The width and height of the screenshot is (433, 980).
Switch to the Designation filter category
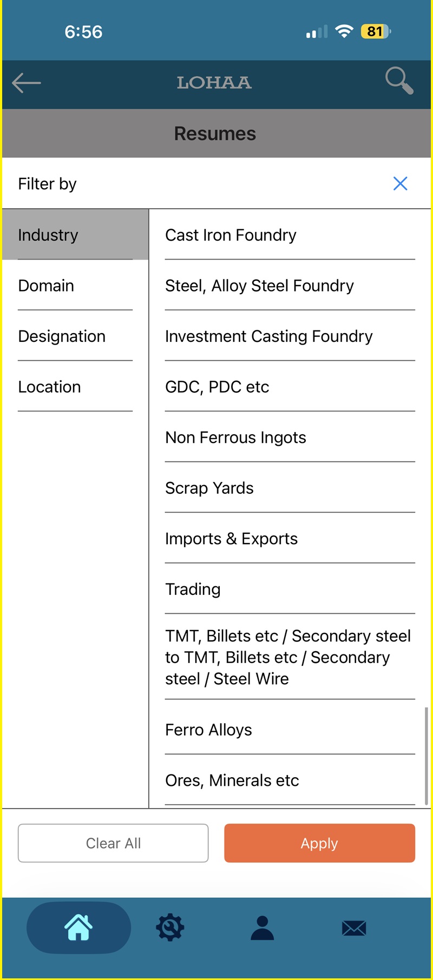click(x=75, y=336)
